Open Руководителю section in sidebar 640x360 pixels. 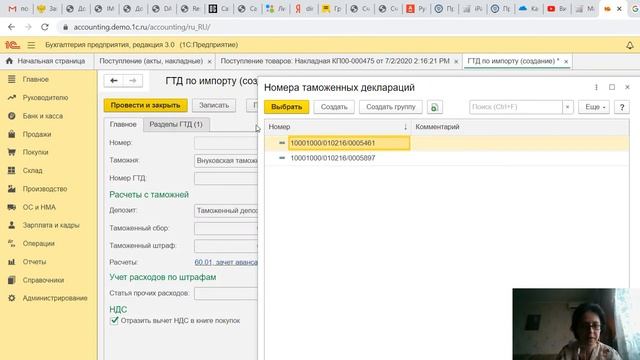click(45, 98)
